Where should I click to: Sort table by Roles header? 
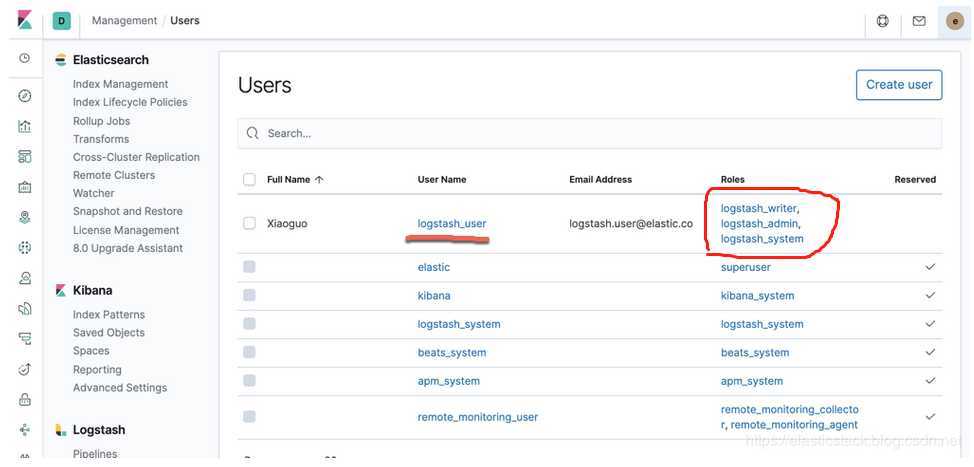click(x=732, y=179)
